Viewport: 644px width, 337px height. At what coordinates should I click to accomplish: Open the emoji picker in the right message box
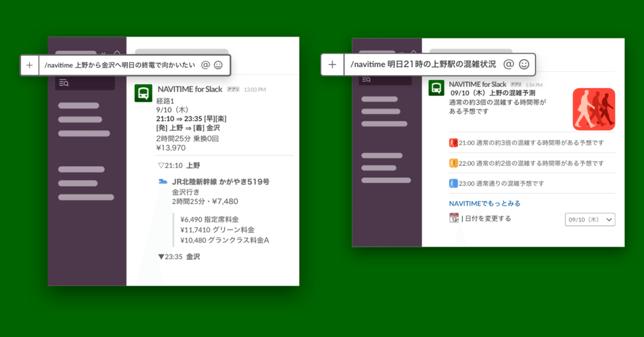pos(524,64)
